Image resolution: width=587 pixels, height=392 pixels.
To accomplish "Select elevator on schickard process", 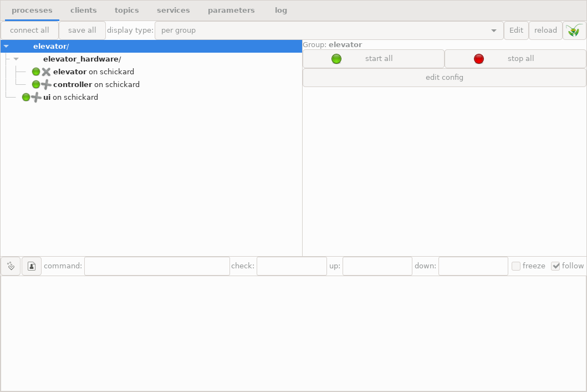I will tap(151, 72).
